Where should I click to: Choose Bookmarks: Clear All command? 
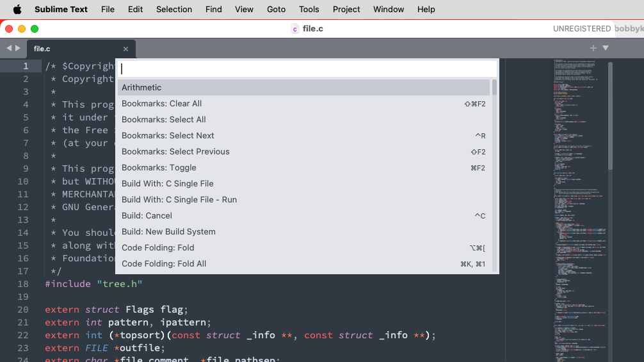[x=304, y=104]
